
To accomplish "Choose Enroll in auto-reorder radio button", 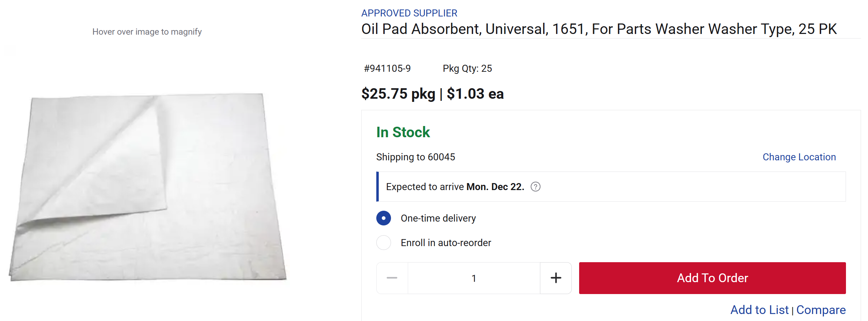I will coord(384,243).
